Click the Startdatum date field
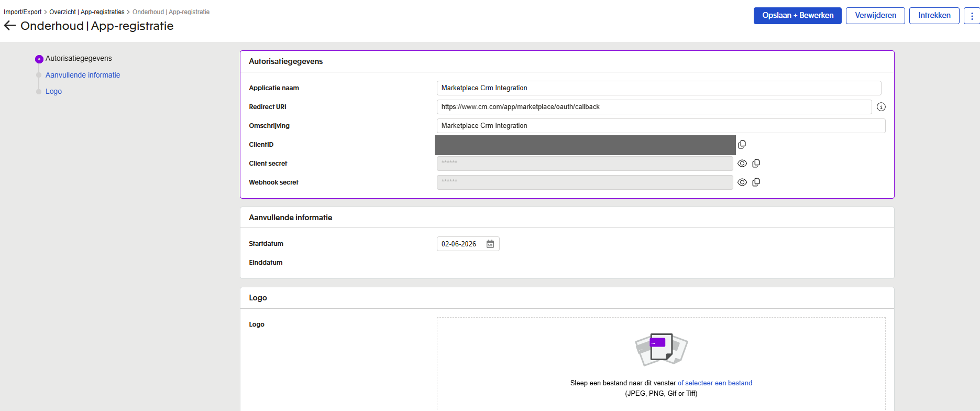The height and width of the screenshot is (411, 980). [x=468, y=244]
